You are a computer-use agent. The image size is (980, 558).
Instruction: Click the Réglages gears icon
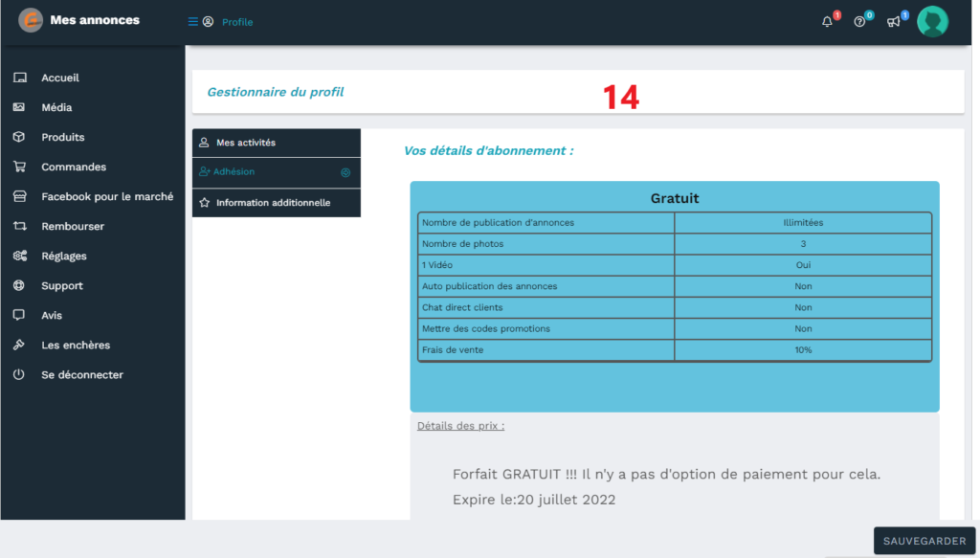click(20, 256)
